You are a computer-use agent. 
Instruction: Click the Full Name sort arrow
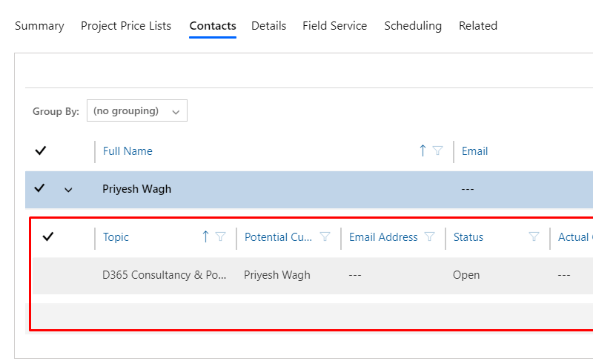pos(423,151)
